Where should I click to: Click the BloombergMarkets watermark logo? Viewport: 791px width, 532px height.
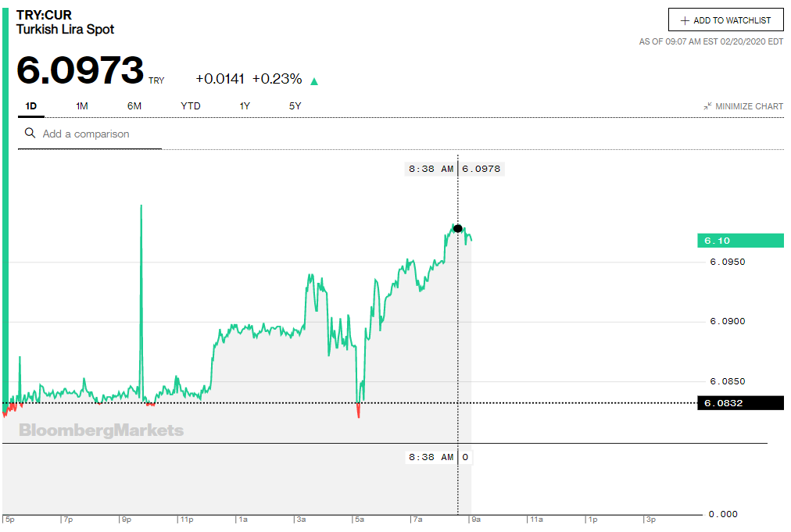coord(102,430)
